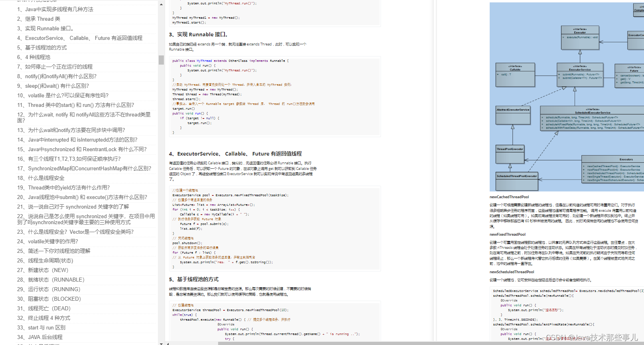Select '19、Thread类中的yield方法有什么作用?'
The height and width of the screenshot is (345, 644).
(x=63, y=187)
